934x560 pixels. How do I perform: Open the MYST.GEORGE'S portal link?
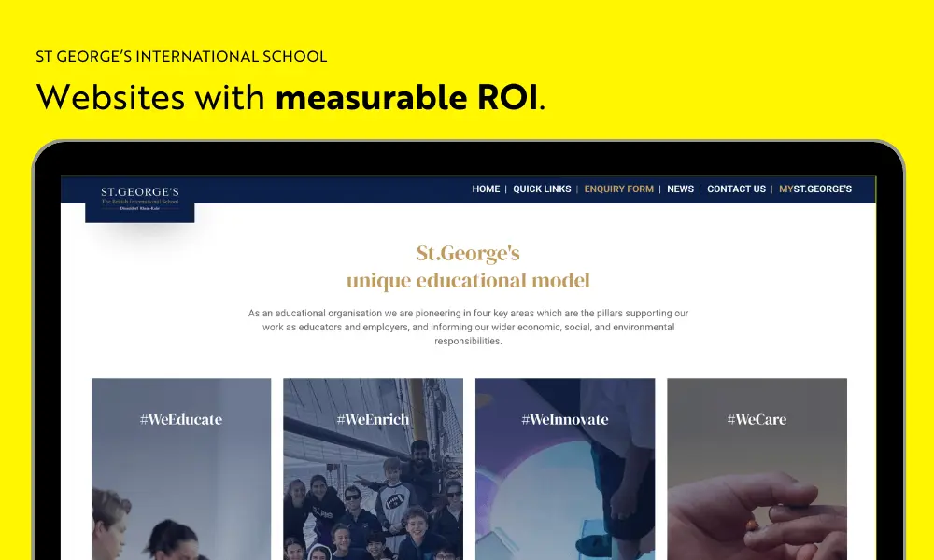[x=814, y=189]
